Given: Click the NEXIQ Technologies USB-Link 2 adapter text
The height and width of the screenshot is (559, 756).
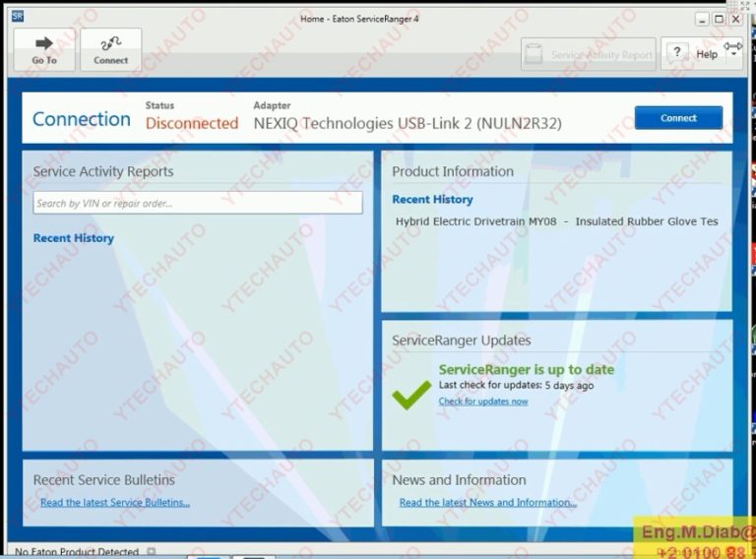Looking at the screenshot, I should tap(408, 124).
